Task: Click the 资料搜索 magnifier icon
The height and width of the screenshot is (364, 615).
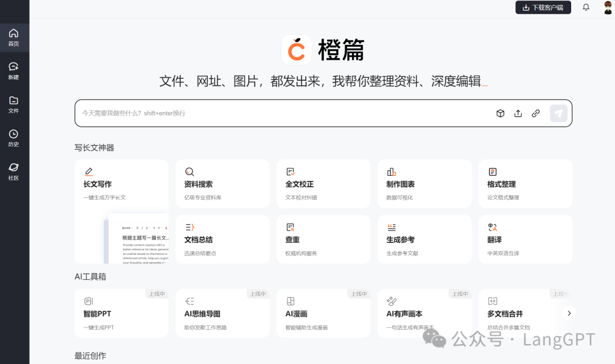Action: (190, 172)
